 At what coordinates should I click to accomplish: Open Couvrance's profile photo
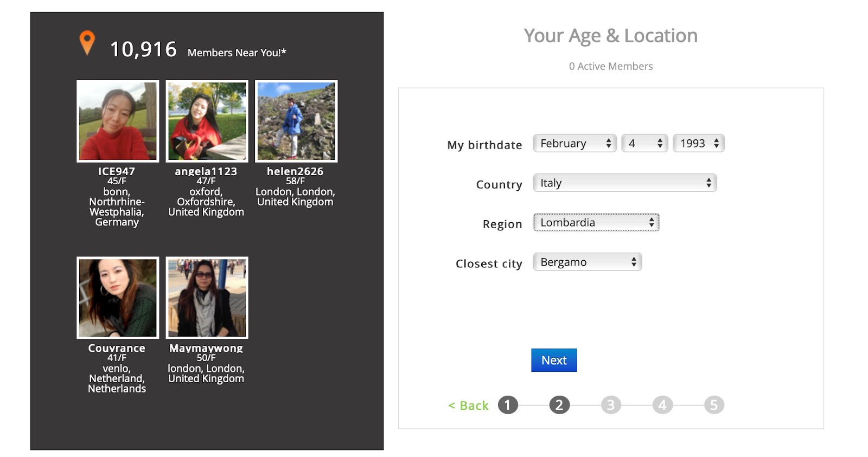(118, 298)
